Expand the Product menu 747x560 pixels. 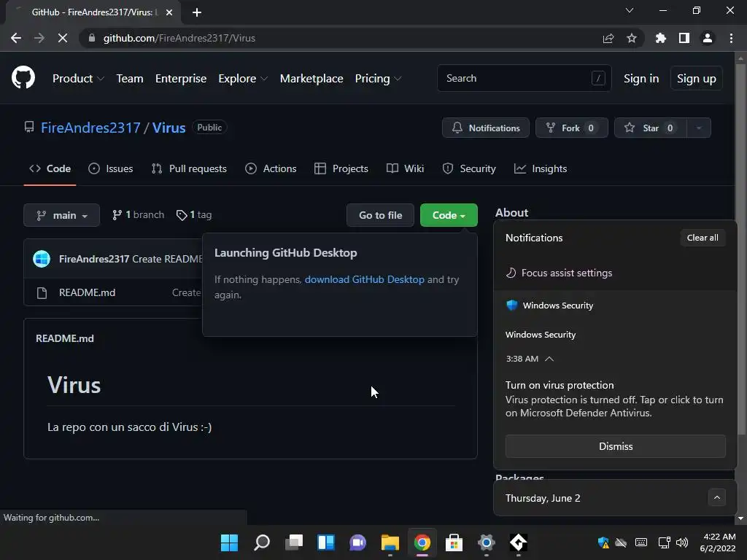click(x=78, y=79)
